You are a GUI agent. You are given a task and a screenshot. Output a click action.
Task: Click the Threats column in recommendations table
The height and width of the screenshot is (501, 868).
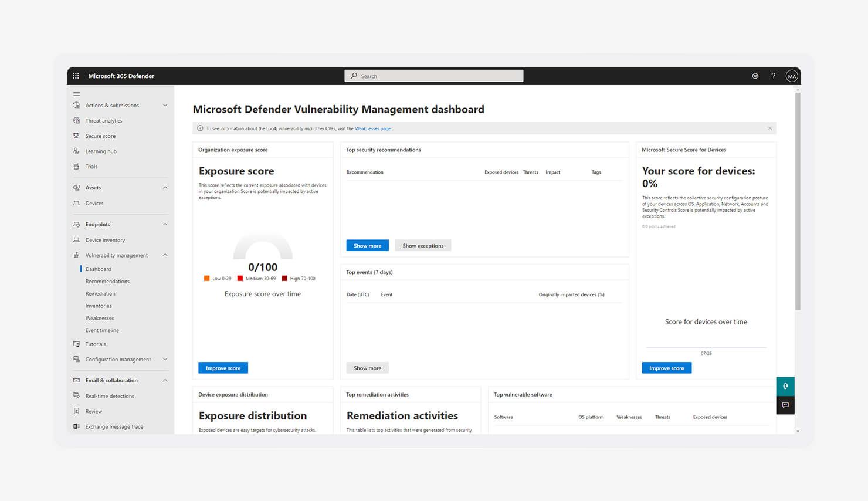531,172
